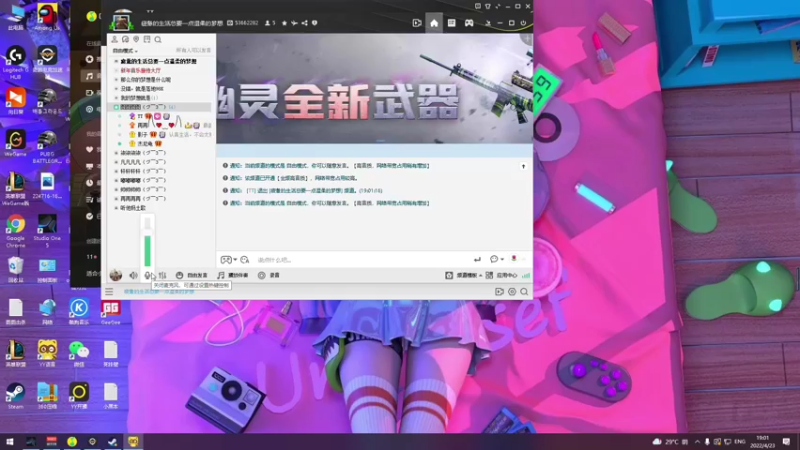Jump to top with chat arrow button
The width and height of the screenshot is (800, 450).
tap(523, 166)
